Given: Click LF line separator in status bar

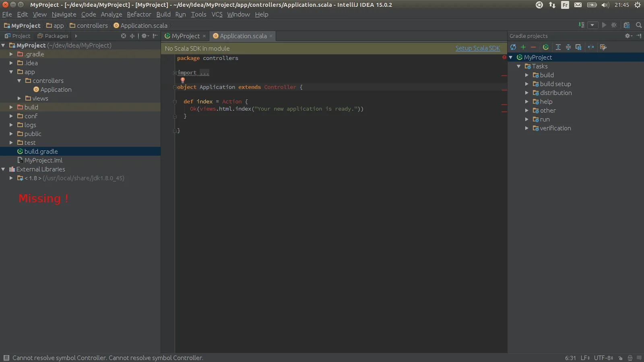Looking at the screenshot, I should 585,358.
